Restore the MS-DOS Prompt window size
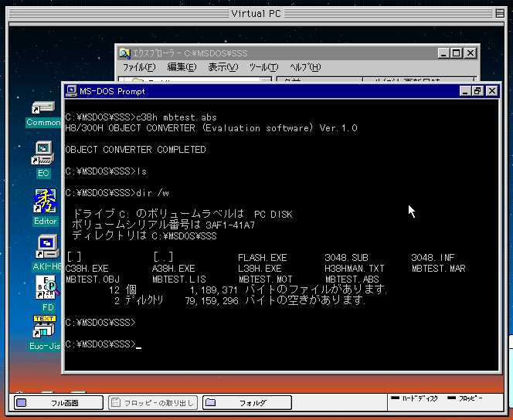Screen dimensions: 513x420 [x=477, y=91]
